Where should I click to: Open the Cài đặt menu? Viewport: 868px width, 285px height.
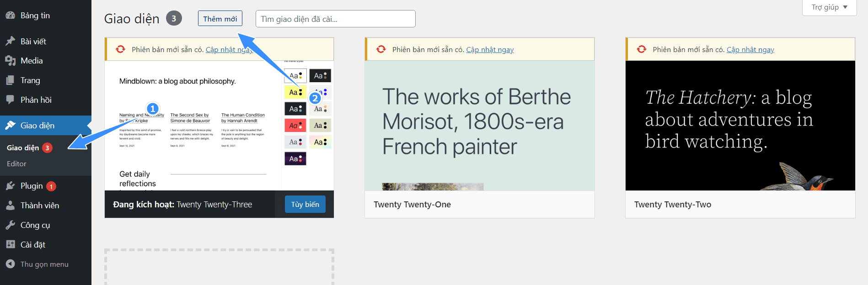point(46,244)
